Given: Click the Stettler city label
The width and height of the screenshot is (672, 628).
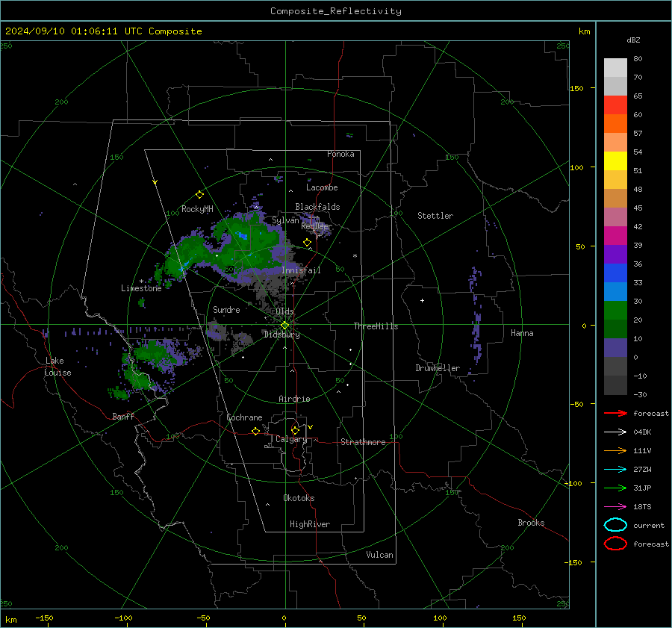Looking at the screenshot, I should click(435, 216).
